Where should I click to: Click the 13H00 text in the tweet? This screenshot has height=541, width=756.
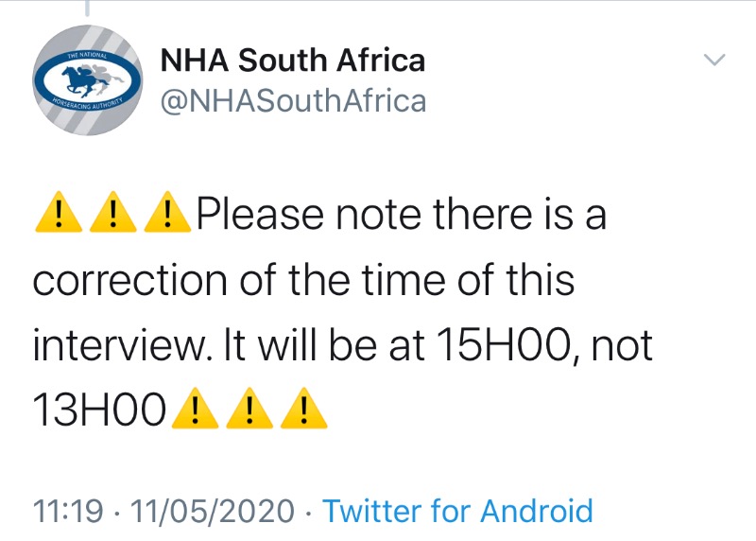coord(100,410)
